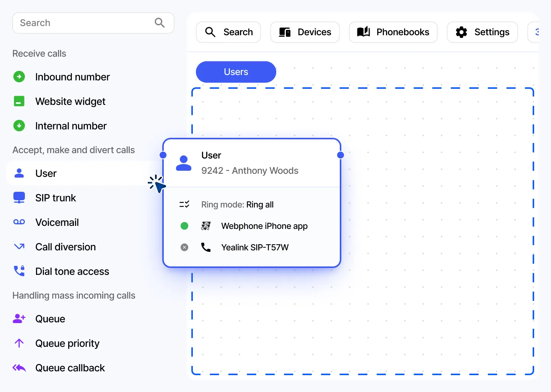Viewport: 551px width, 392px height.
Task: Click '9242 - Anthony Woods' on the card
Action: pos(250,171)
